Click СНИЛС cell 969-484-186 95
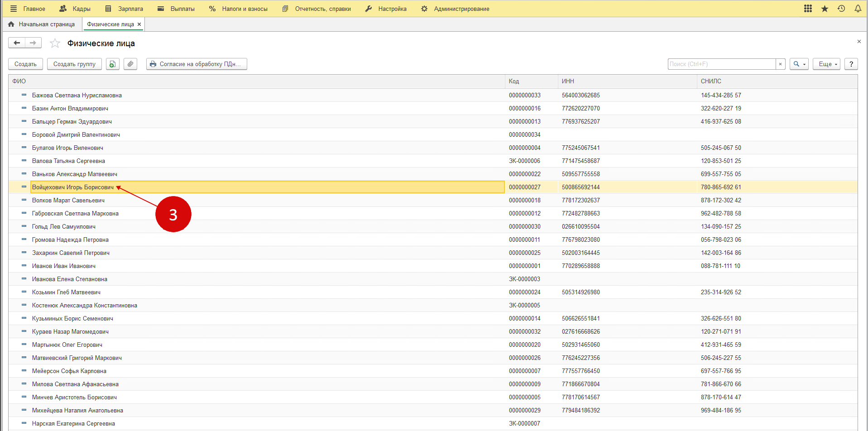Image resolution: width=868 pixels, height=431 pixels. [721, 410]
